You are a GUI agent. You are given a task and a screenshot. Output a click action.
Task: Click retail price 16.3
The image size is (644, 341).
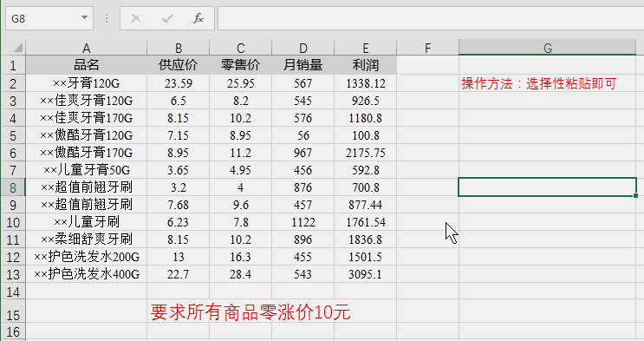coord(241,257)
